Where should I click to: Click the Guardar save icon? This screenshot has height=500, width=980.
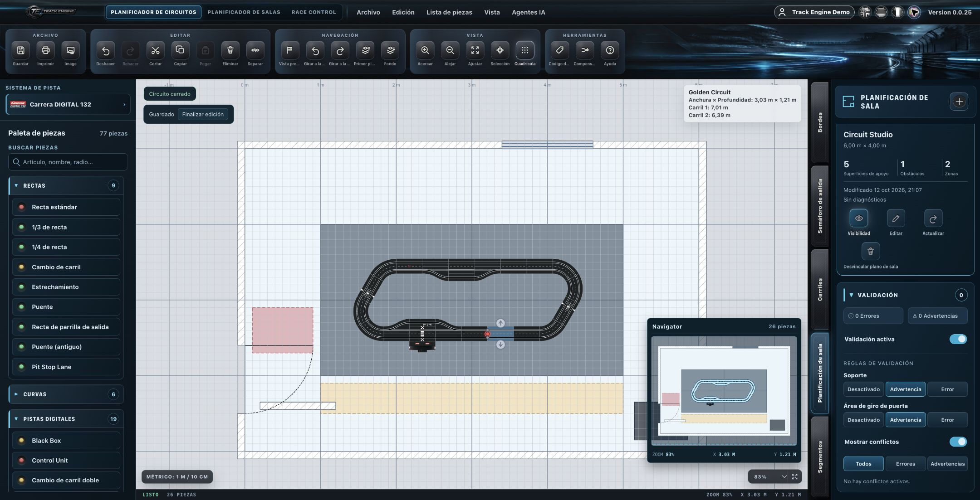point(20,50)
